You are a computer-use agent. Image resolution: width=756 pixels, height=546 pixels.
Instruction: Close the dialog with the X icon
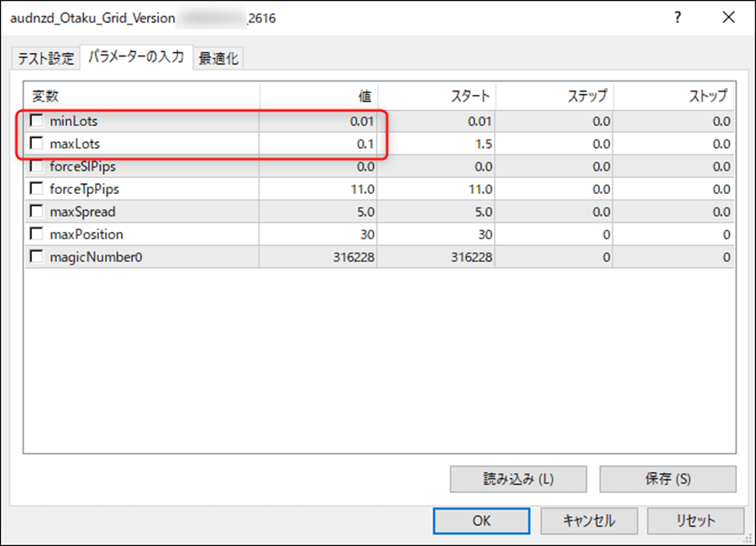(x=729, y=18)
